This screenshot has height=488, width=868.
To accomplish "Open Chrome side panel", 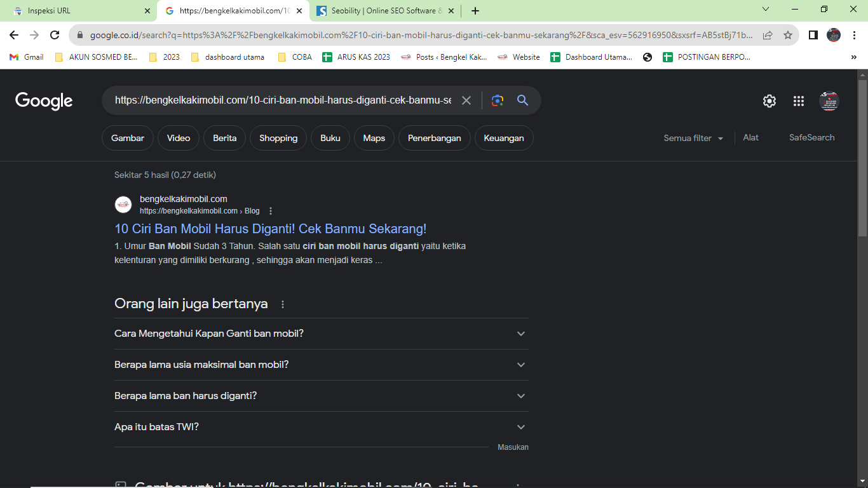I will click(x=813, y=35).
